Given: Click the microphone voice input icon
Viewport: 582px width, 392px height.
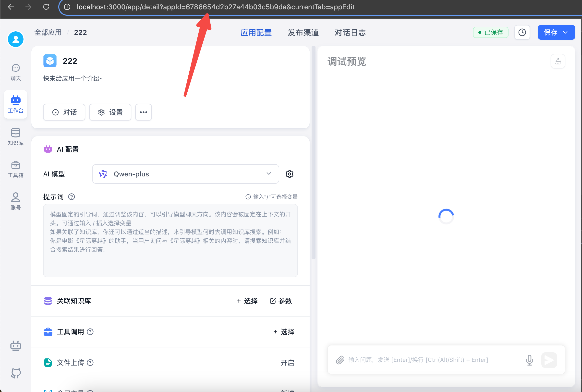Looking at the screenshot, I should [529, 360].
